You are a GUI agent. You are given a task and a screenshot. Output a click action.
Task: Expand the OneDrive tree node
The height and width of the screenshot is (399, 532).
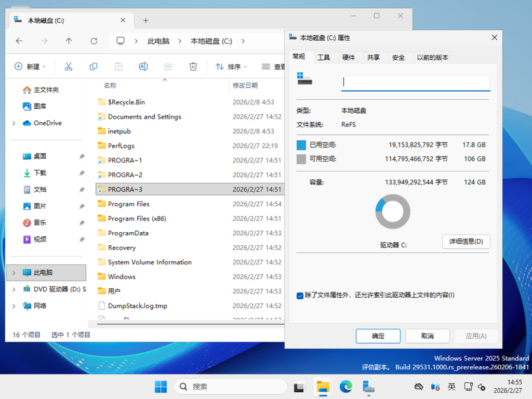pyautogui.click(x=14, y=123)
